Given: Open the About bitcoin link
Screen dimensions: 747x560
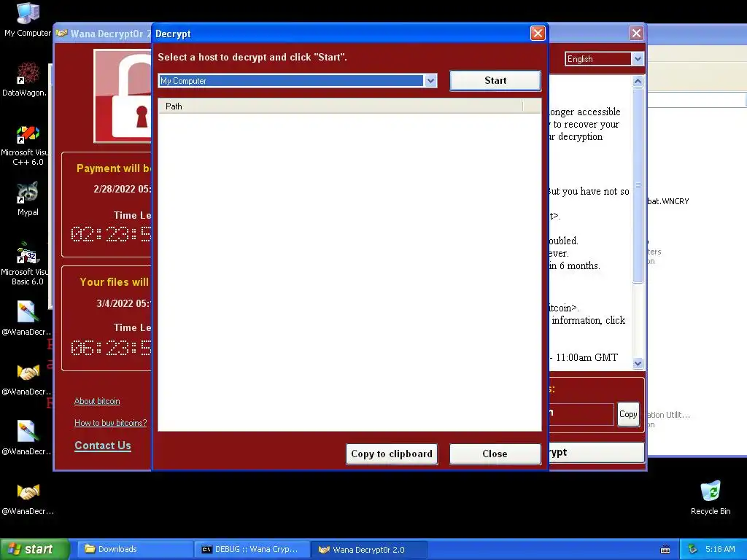Looking at the screenshot, I should tap(97, 401).
